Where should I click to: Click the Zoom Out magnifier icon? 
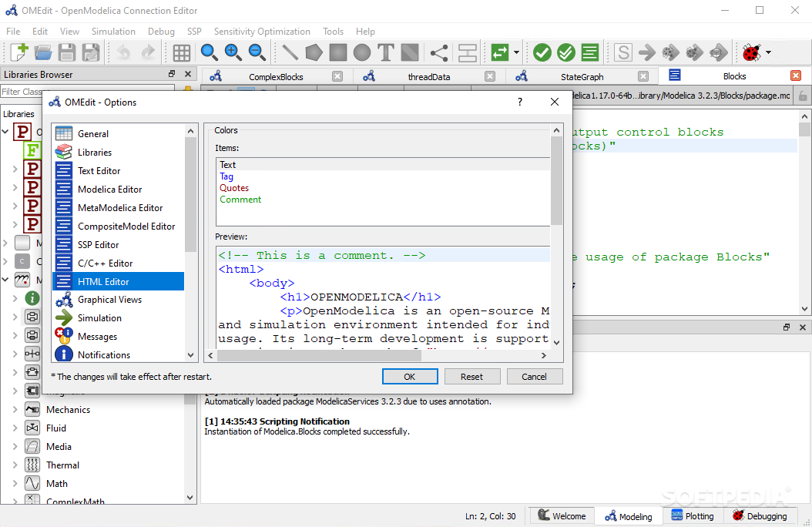(257, 52)
